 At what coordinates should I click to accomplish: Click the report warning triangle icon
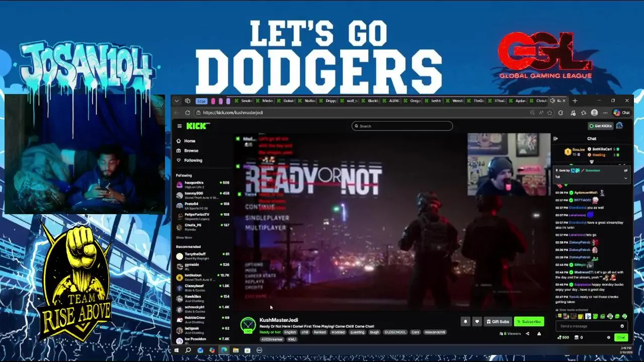pyautogui.click(x=539, y=333)
